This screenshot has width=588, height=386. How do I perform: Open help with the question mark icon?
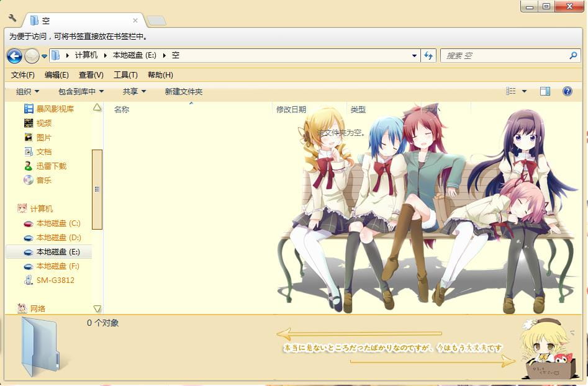[568, 91]
